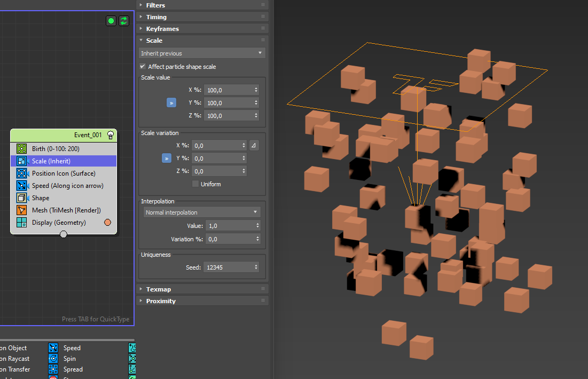This screenshot has width=588, height=379.
Task: Expand the Timing rollout
Action: coord(156,17)
